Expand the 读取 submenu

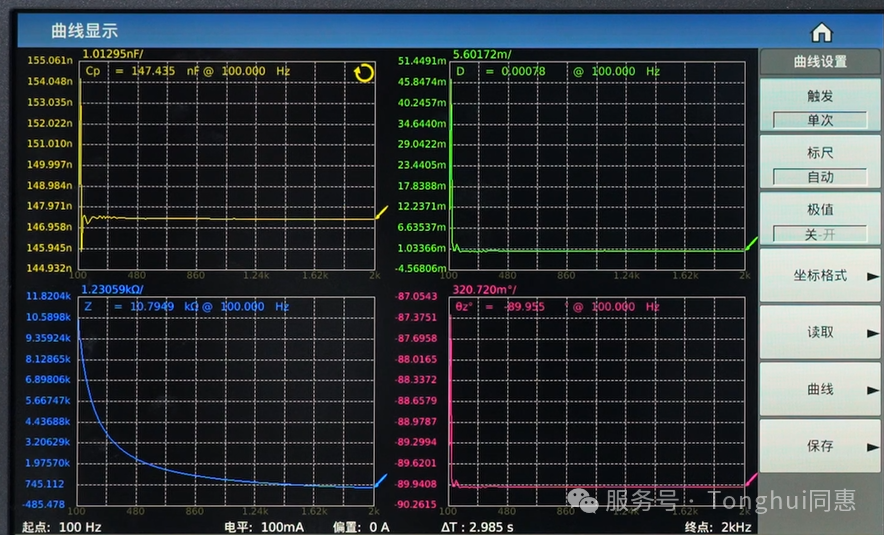pyautogui.click(x=820, y=332)
